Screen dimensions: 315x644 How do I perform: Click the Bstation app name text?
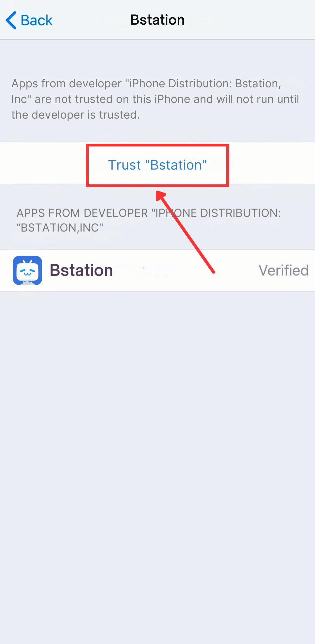pos(81,270)
